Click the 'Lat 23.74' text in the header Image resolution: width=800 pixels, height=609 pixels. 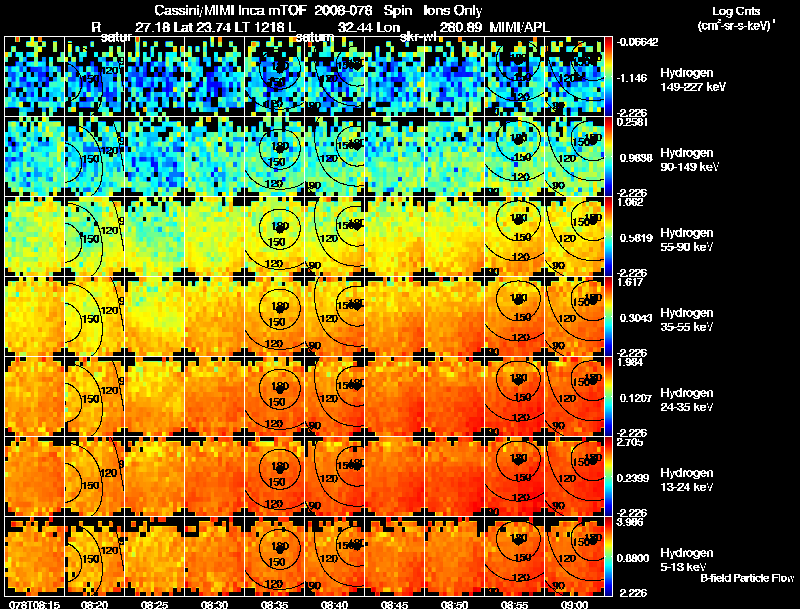(x=201, y=28)
